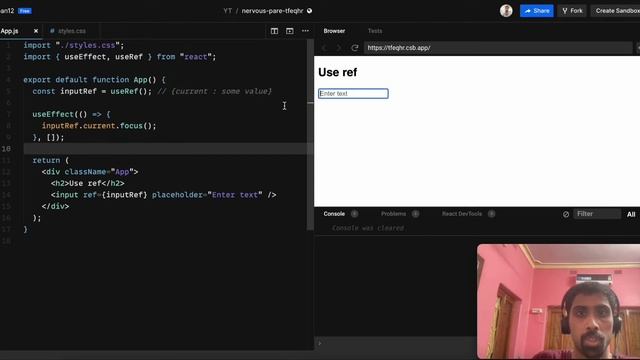This screenshot has width=640, height=360.
Task: Click the webcam video thumbnail
Action: pos(558,301)
